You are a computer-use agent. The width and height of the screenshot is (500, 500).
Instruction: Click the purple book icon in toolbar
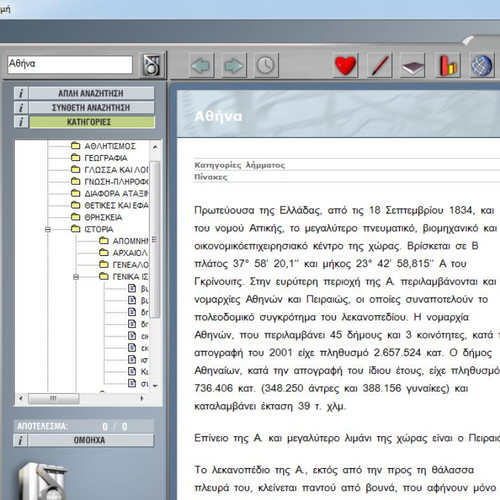point(412,65)
